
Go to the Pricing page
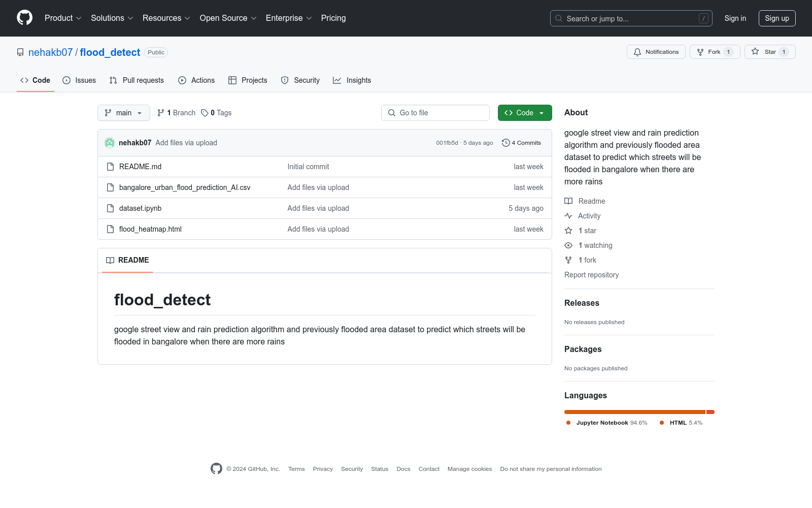(x=333, y=18)
